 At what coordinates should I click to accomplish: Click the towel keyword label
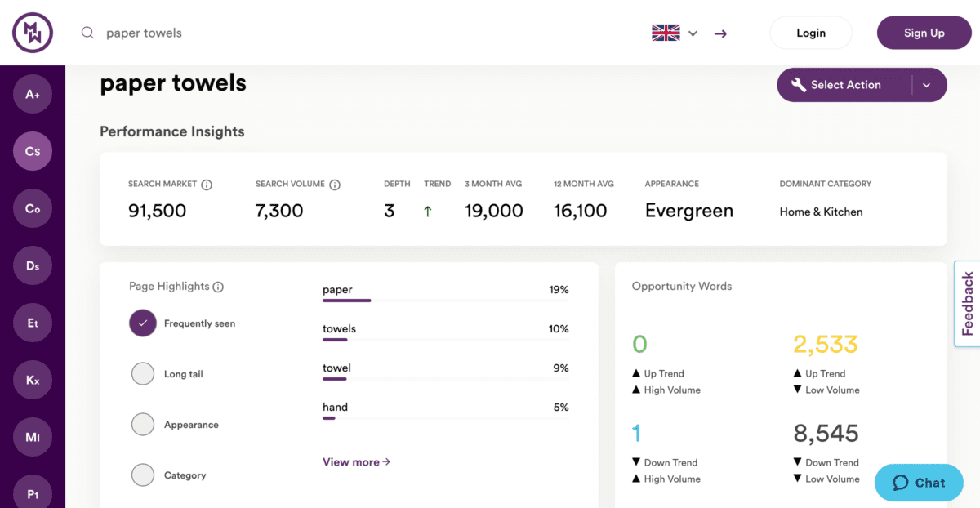pyautogui.click(x=336, y=368)
